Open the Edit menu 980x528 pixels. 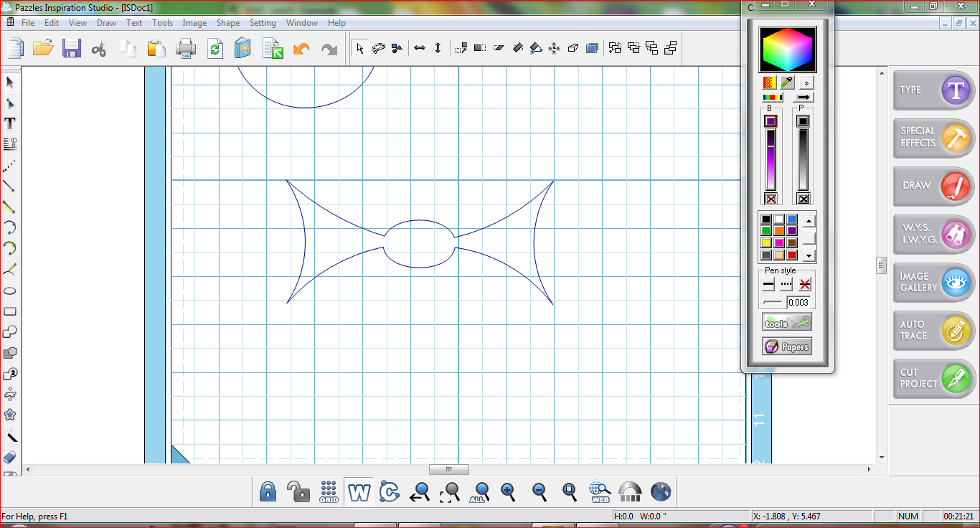tap(52, 23)
